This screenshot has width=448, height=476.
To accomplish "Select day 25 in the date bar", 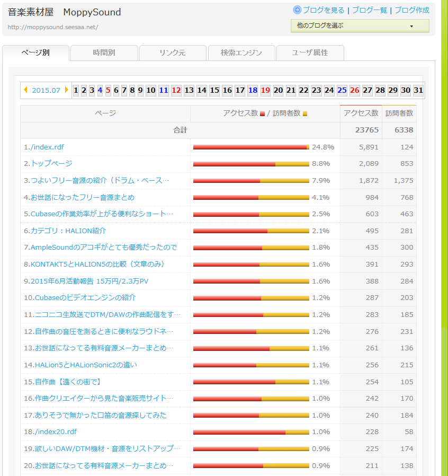I will tap(342, 90).
